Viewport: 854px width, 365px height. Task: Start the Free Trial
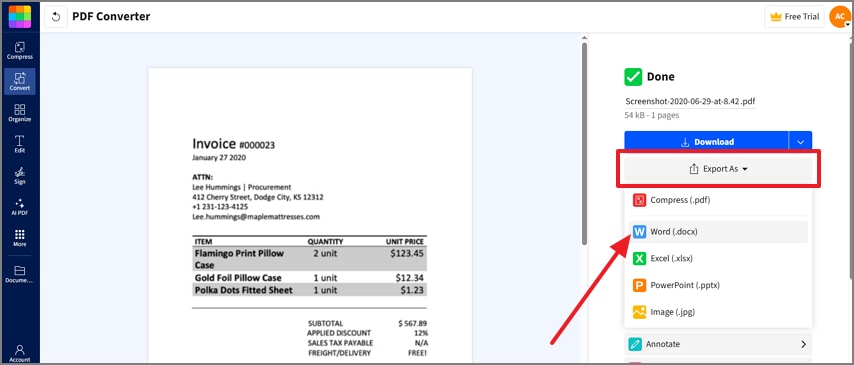point(795,17)
